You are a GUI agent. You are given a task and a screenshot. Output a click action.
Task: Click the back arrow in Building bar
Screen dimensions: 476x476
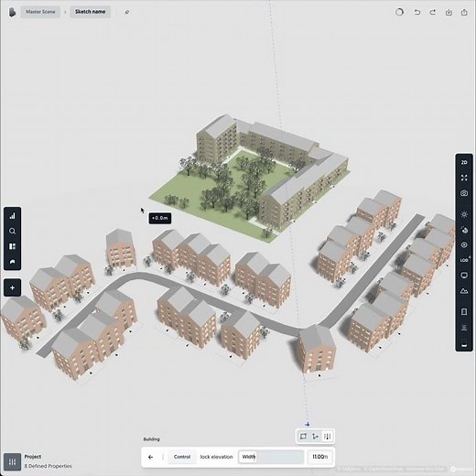click(x=150, y=457)
